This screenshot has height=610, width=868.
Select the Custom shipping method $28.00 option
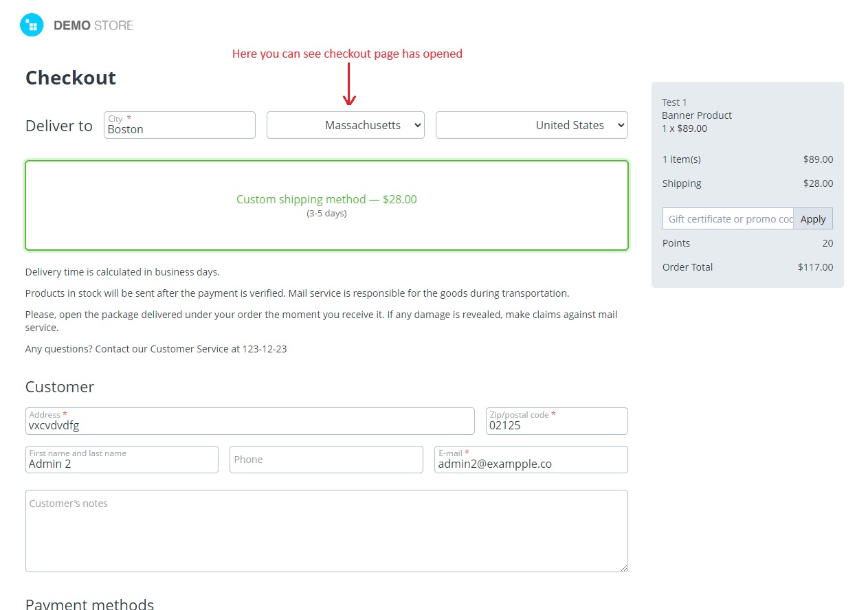point(326,205)
